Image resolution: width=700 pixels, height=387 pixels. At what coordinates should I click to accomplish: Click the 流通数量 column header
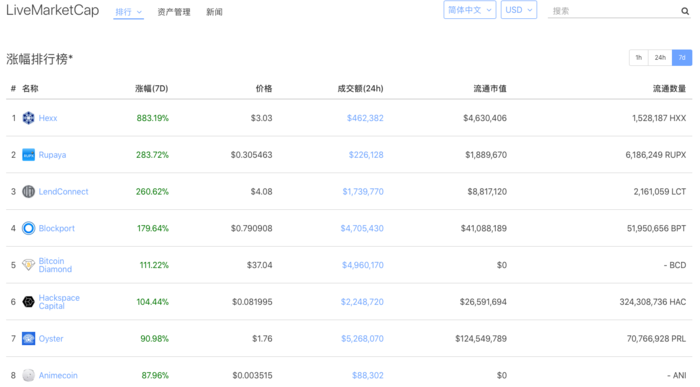669,88
